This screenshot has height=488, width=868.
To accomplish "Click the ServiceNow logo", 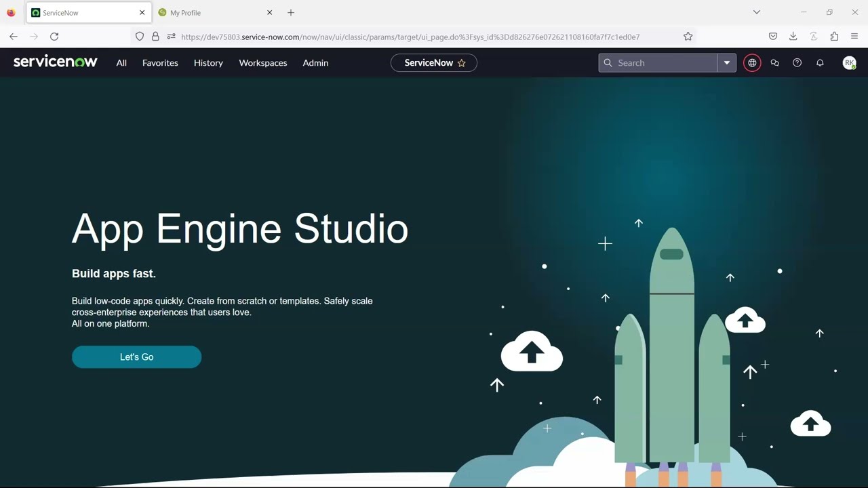I will (56, 62).
